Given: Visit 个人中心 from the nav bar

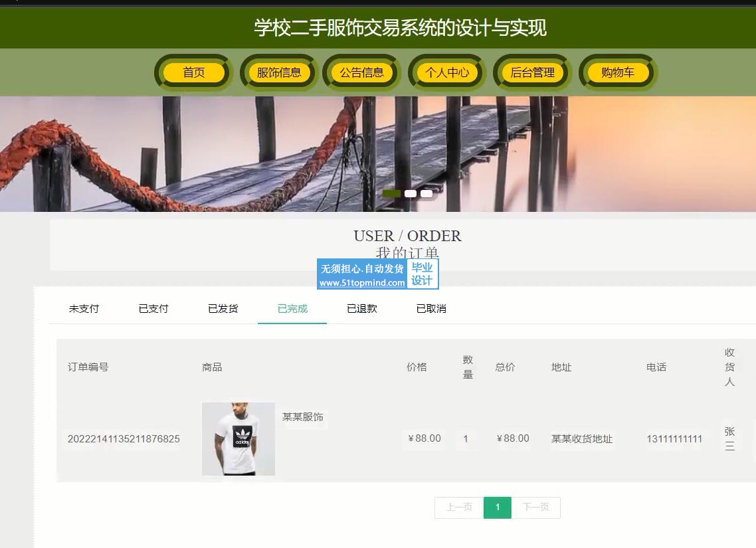Looking at the screenshot, I should coord(447,73).
